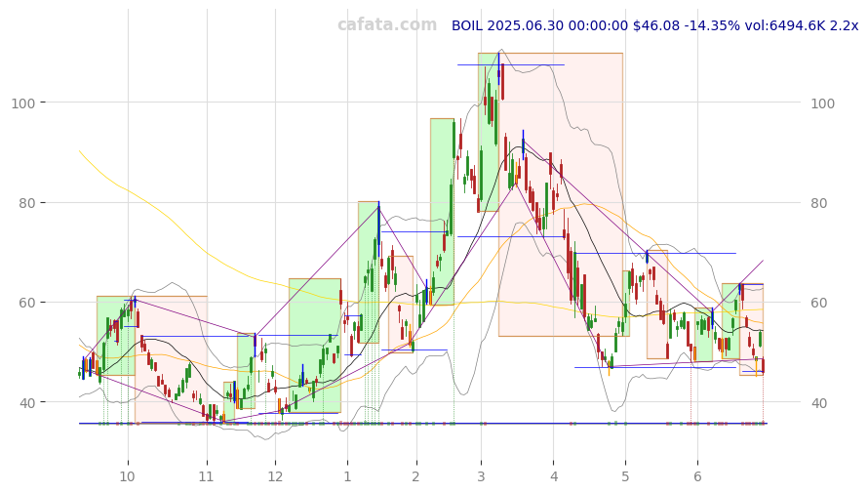Click month label 11 on the x-axis
868x493 pixels.
207,476
